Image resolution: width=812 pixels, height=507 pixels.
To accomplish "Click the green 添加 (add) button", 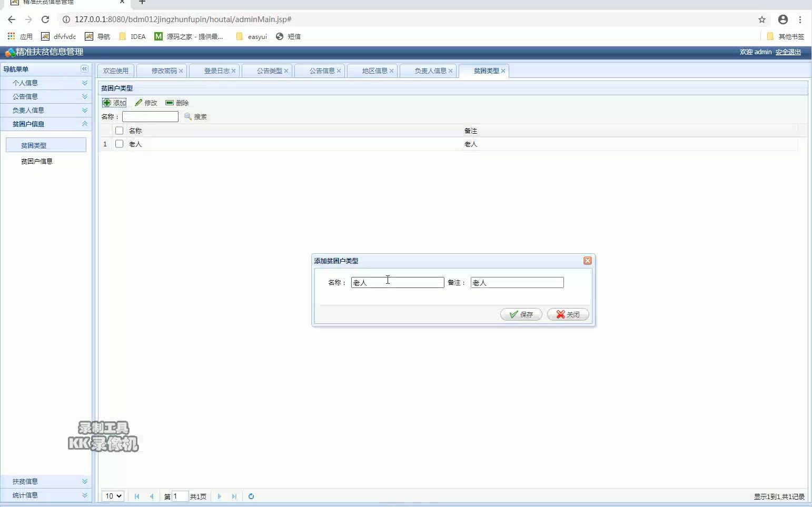I will point(114,103).
